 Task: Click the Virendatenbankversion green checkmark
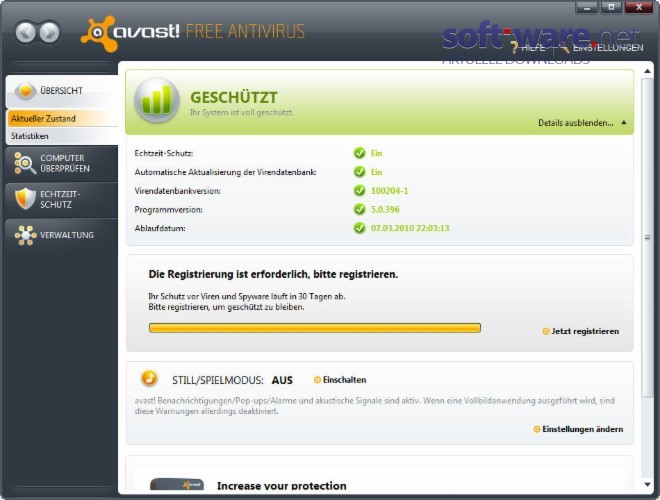tap(359, 191)
